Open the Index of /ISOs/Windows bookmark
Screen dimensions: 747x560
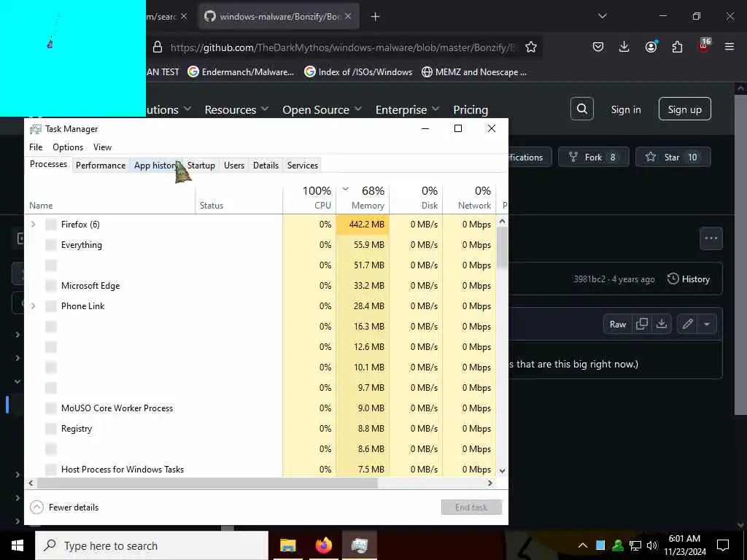[x=358, y=72]
